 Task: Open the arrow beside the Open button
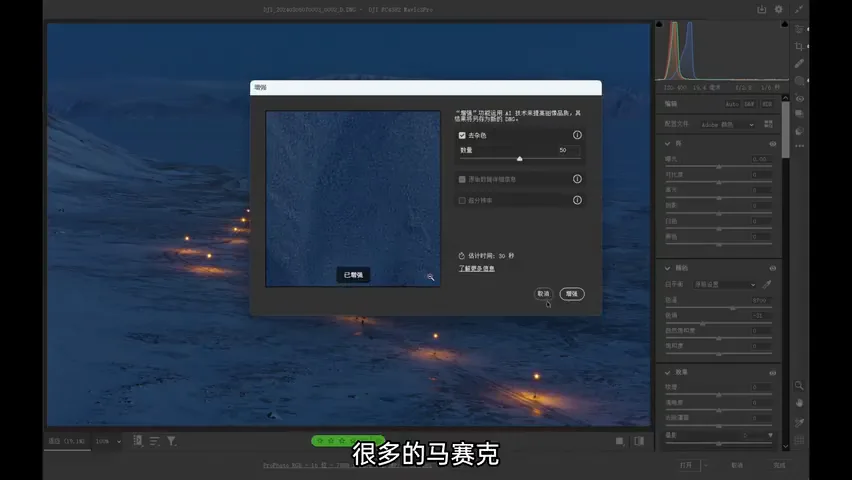coord(706,465)
